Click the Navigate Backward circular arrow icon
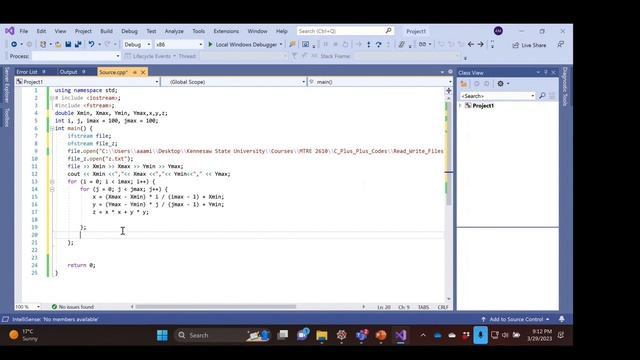The image size is (640, 360). [14, 44]
